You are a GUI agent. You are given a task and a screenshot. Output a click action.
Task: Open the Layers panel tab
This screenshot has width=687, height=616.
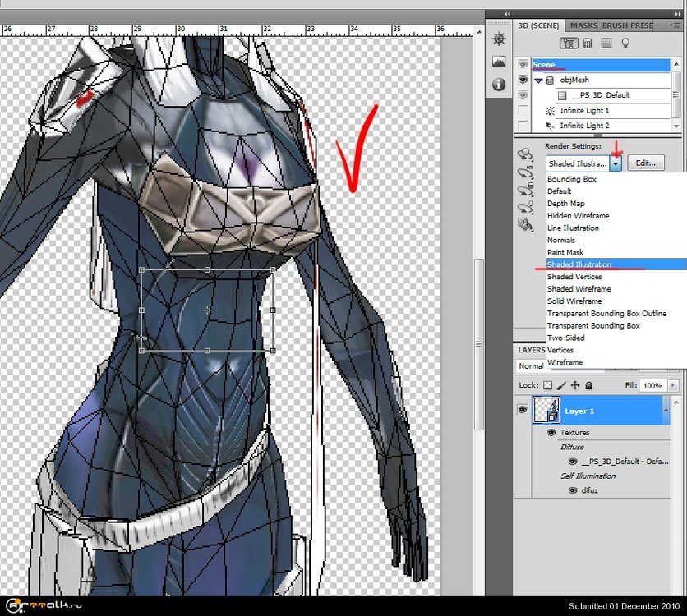(x=532, y=350)
